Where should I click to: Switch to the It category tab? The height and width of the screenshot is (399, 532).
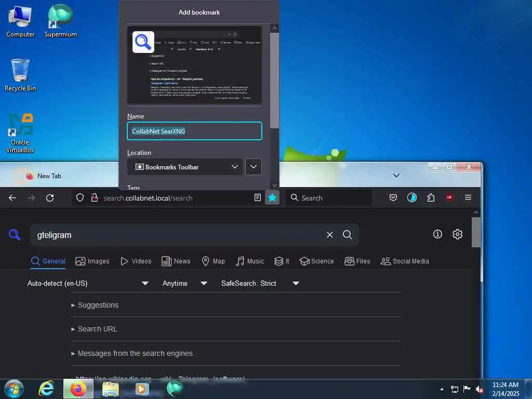click(282, 261)
